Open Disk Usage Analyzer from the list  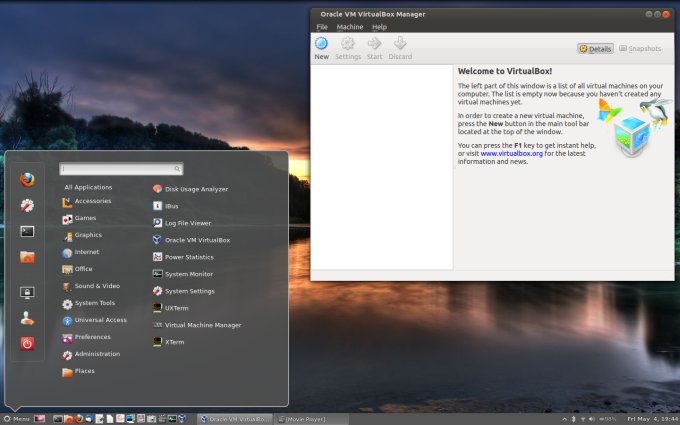click(196, 189)
